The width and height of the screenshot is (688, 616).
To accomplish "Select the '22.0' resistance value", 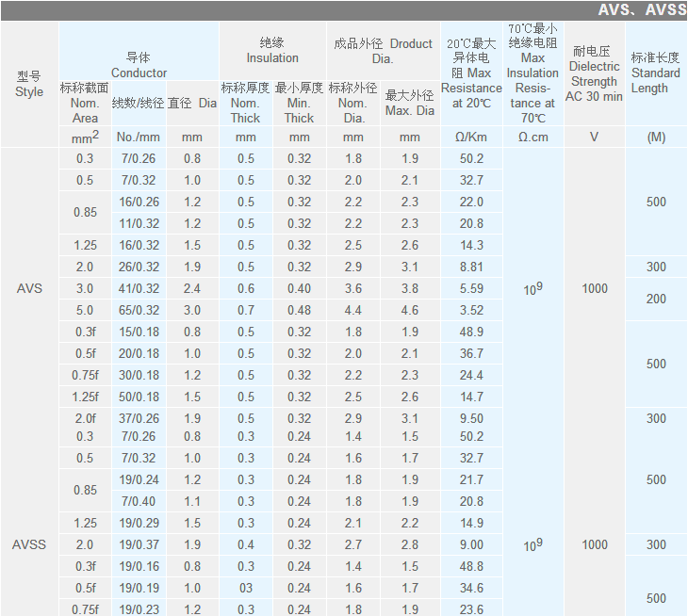I will [x=471, y=203].
